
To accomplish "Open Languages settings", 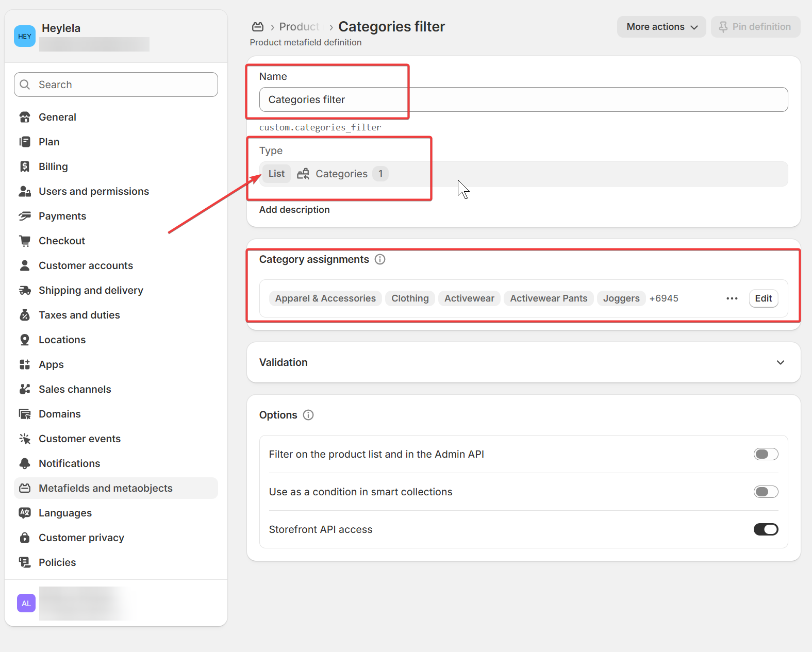I will (116, 513).
